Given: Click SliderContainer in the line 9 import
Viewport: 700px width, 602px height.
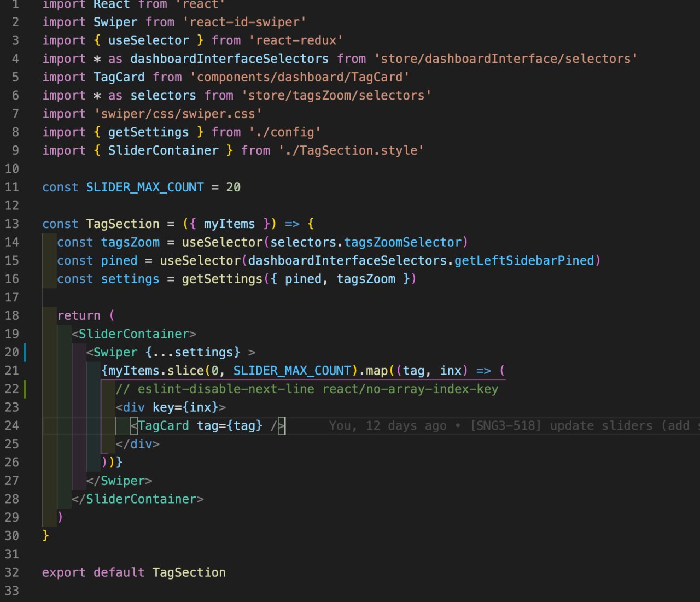Looking at the screenshot, I should (163, 150).
